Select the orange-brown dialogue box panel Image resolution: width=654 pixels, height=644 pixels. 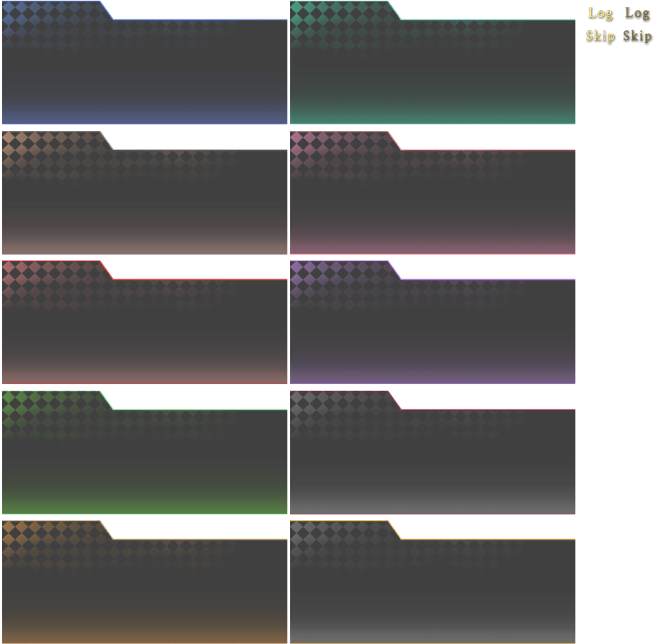(x=144, y=582)
